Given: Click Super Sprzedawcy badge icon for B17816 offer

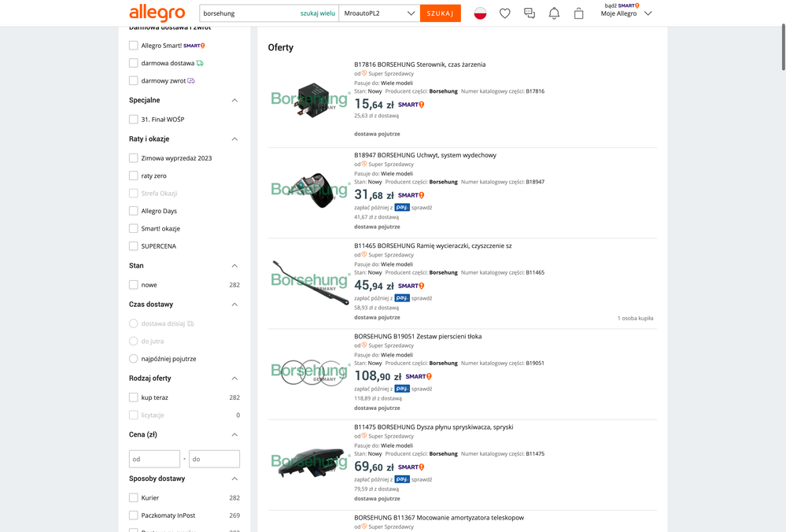Looking at the screenshot, I should pyautogui.click(x=364, y=74).
